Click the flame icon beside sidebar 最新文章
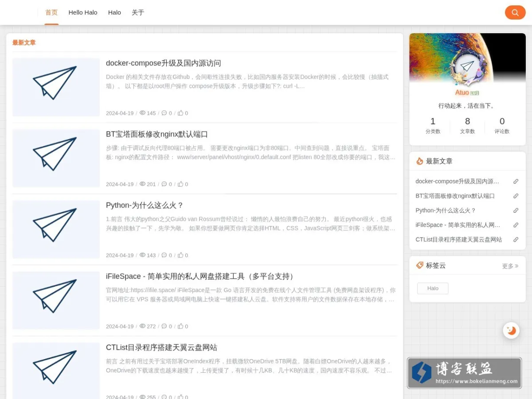Screen dimensions: 532x399 tap(419, 161)
